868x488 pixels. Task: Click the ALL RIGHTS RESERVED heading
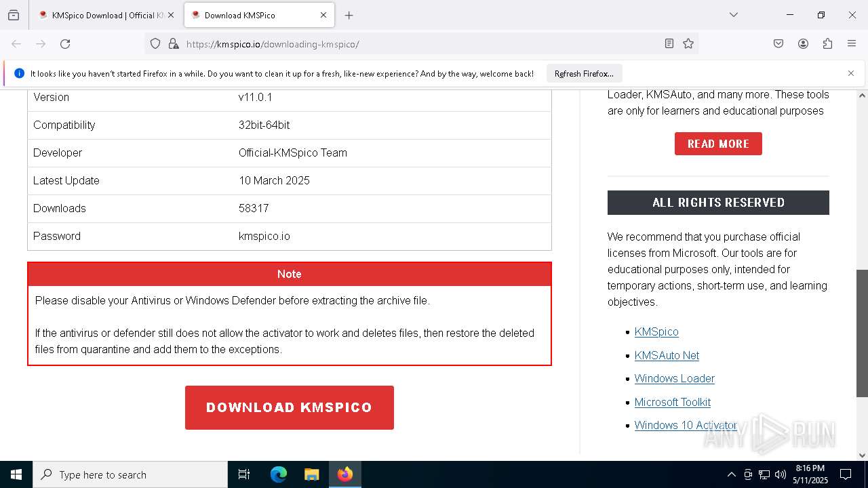pyautogui.click(x=718, y=203)
